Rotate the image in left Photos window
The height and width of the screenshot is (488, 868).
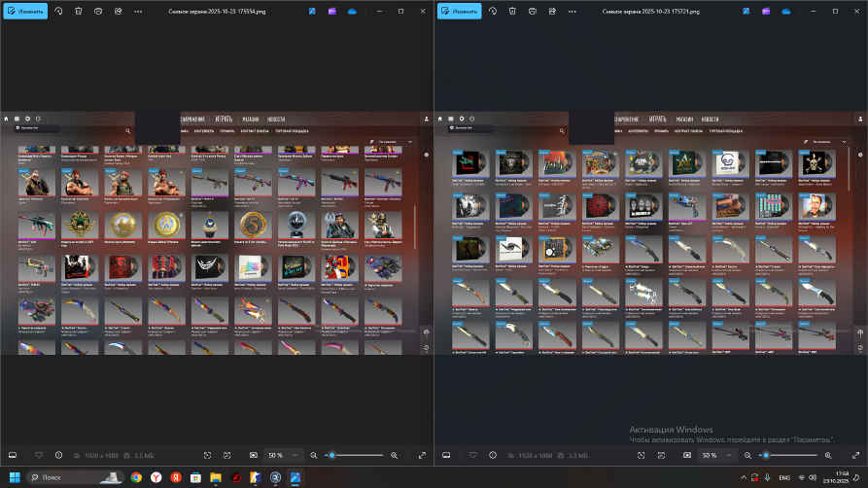[58, 11]
